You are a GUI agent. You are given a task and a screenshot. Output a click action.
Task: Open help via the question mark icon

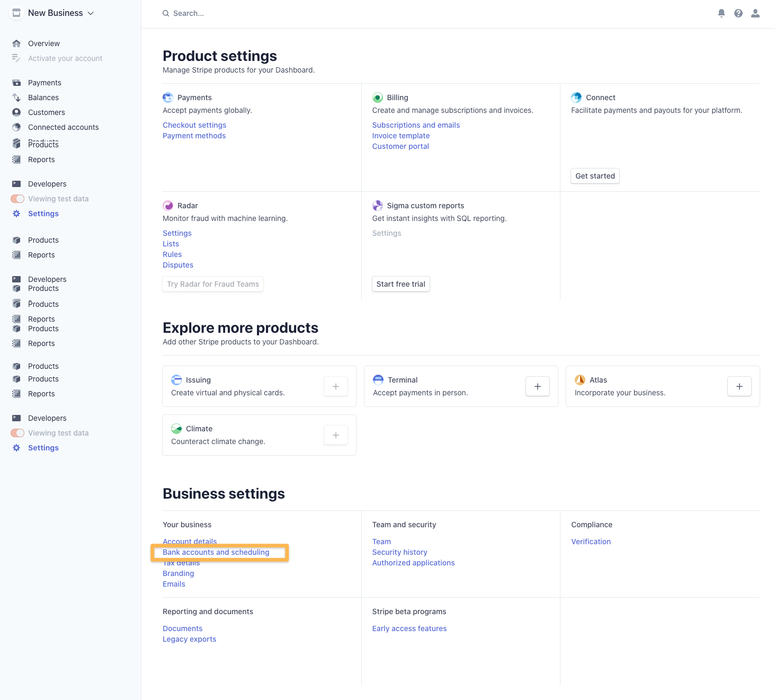(738, 13)
